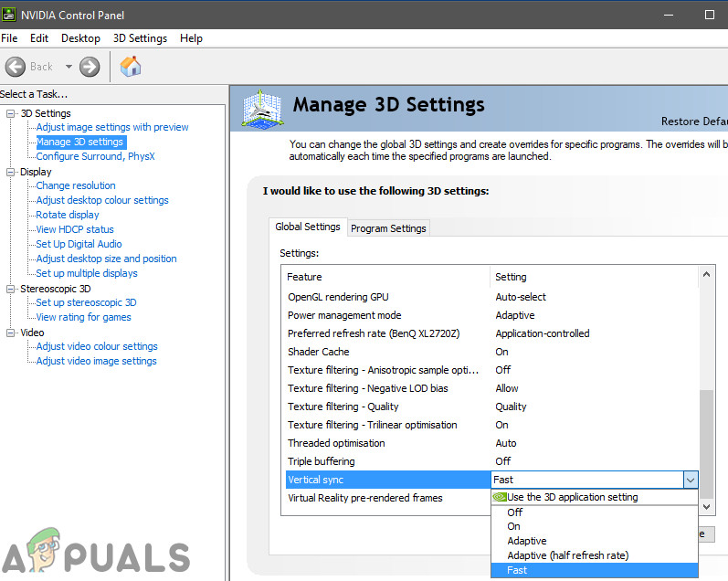Viewport: 728px width, 581px height.
Task: Open View HDCP status
Action: tap(75, 229)
